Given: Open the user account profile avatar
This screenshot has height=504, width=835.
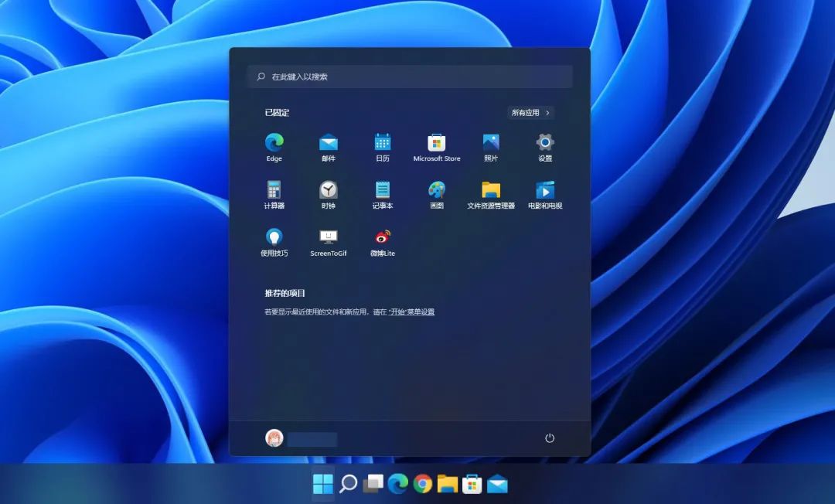Looking at the screenshot, I should coord(274,438).
